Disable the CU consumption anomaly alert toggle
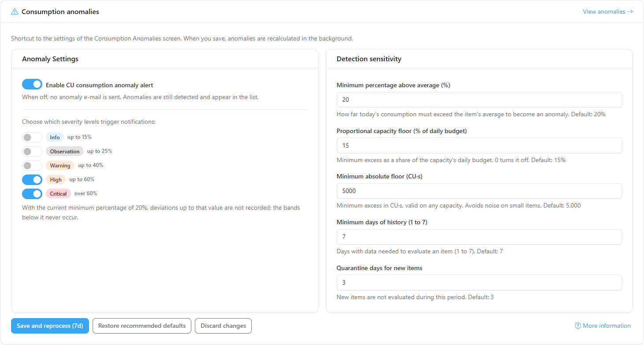The width and height of the screenshot is (644, 345). pyautogui.click(x=32, y=85)
